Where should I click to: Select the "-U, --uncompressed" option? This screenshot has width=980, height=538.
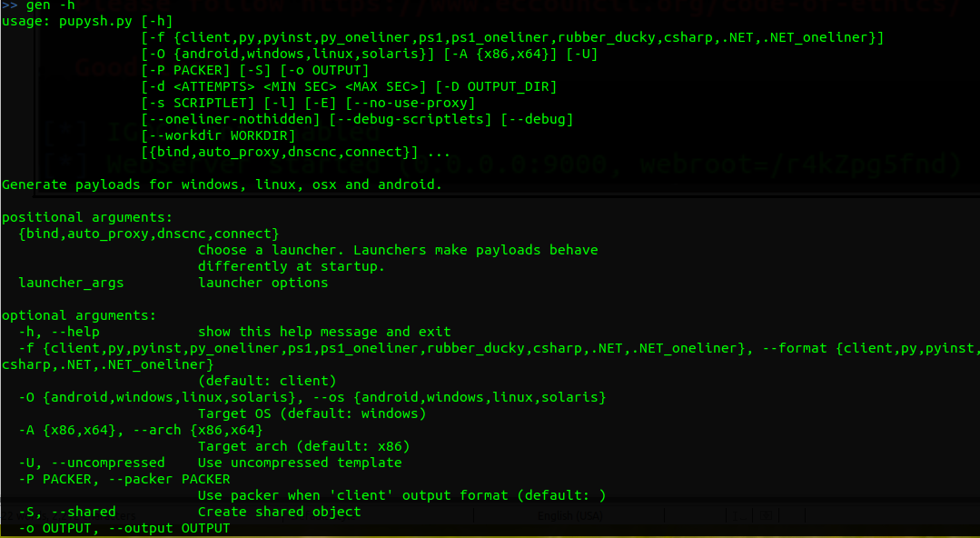pos(92,463)
